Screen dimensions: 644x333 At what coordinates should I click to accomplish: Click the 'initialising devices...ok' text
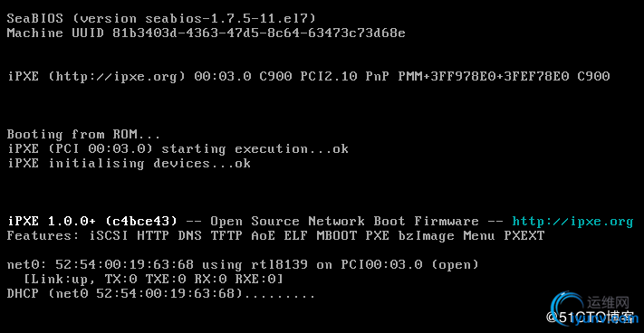click(x=149, y=163)
